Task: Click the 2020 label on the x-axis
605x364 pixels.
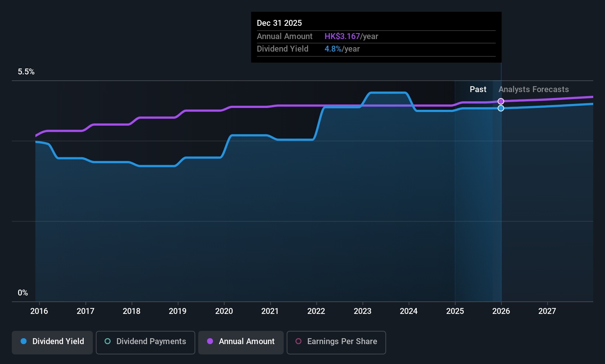Action: tap(224, 311)
